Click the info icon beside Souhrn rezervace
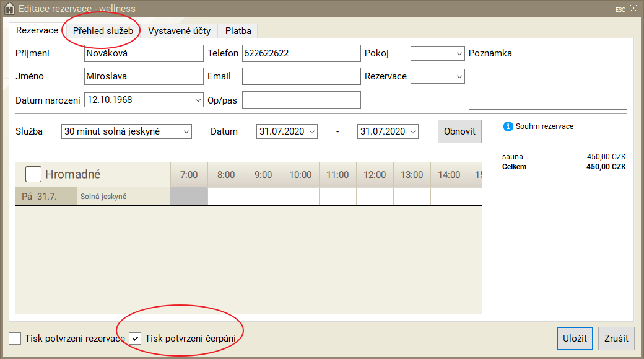This screenshot has width=644, height=359. point(508,126)
